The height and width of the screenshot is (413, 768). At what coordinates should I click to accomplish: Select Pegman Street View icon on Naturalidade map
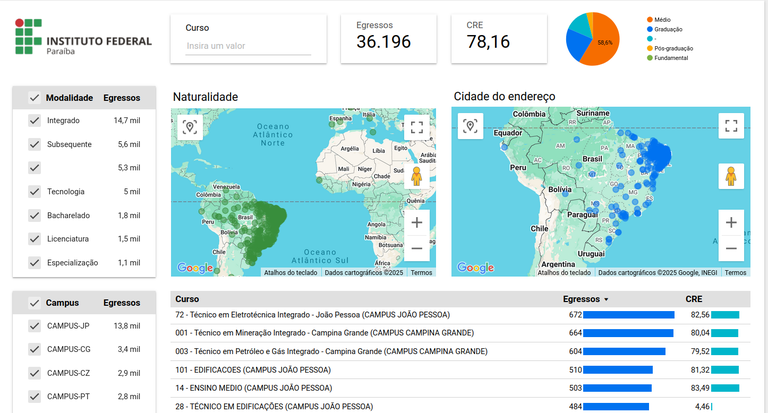pos(417,177)
